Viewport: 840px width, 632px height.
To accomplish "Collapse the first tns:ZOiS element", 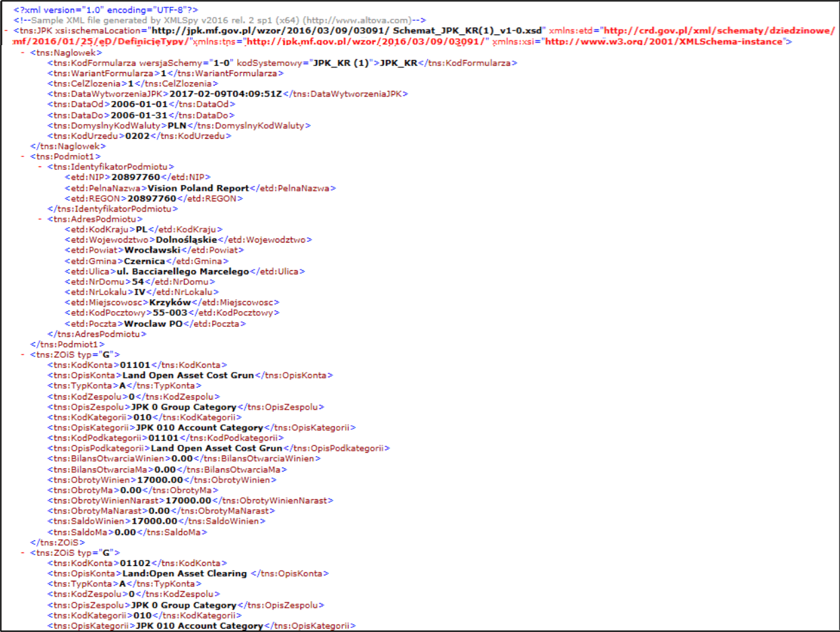I will (x=22, y=354).
